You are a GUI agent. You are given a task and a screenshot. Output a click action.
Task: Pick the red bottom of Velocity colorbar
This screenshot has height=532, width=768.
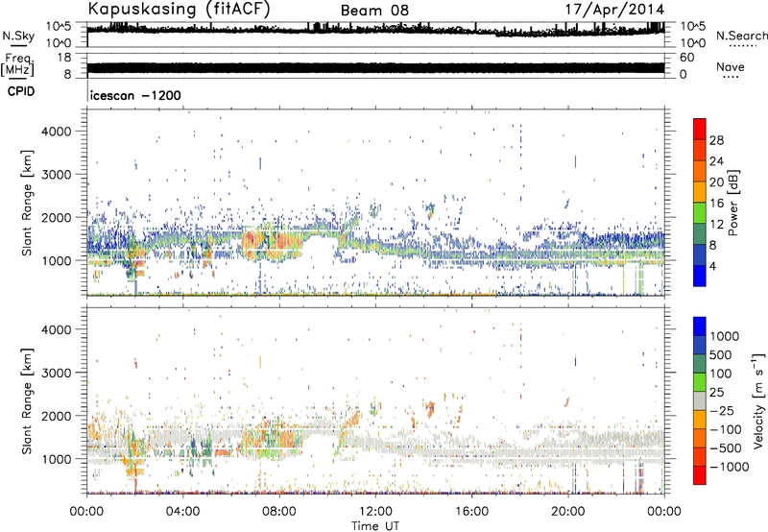700,475
